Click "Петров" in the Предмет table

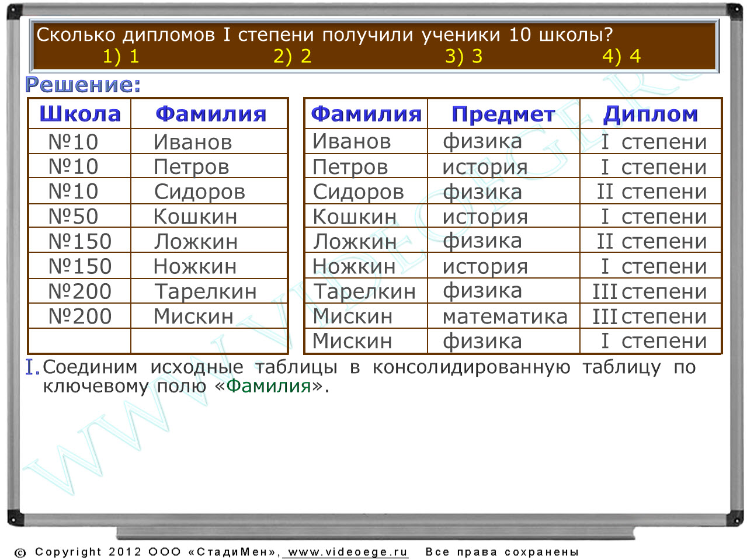pyautogui.click(x=350, y=168)
